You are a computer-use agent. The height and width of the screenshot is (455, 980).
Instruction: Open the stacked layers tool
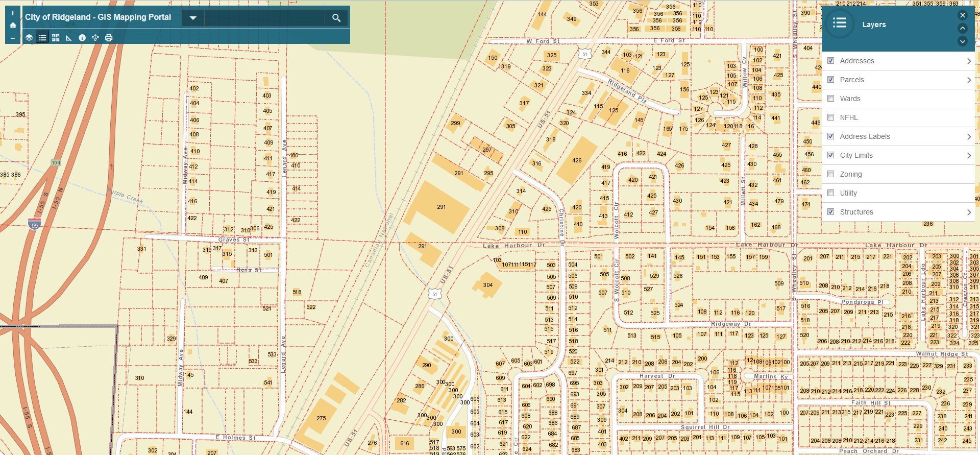click(x=29, y=38)
